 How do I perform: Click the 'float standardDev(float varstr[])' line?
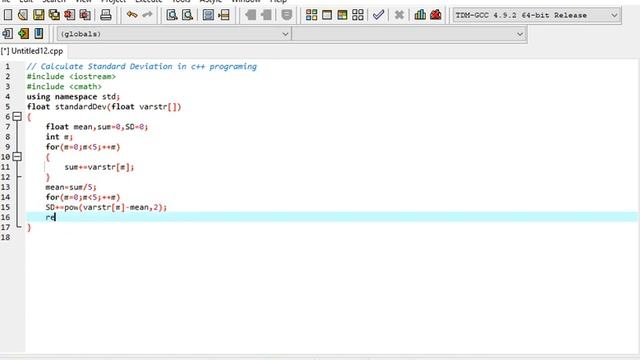tap(104, 107)
